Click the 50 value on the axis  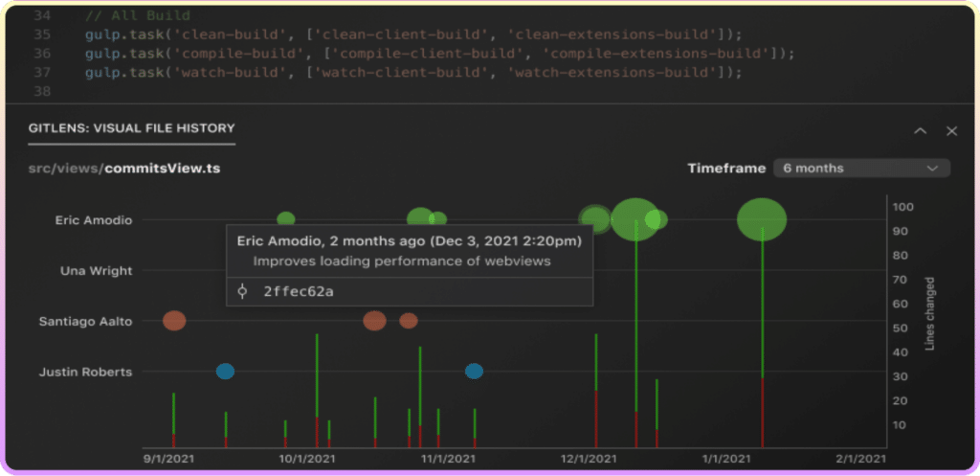point(901,329)
